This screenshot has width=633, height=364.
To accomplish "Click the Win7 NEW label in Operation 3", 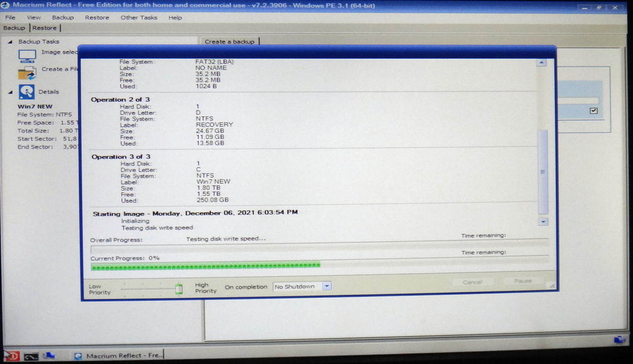I will (x=213, y=182).
